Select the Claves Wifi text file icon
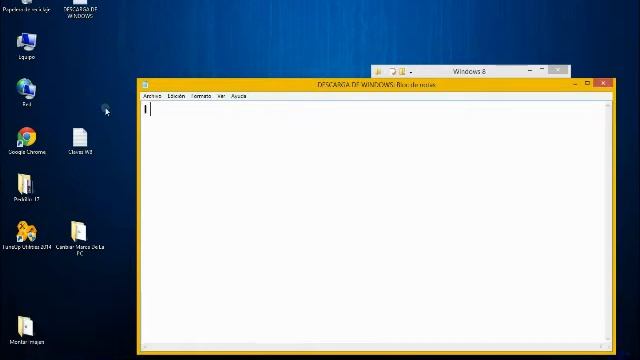 click(80, 141)
